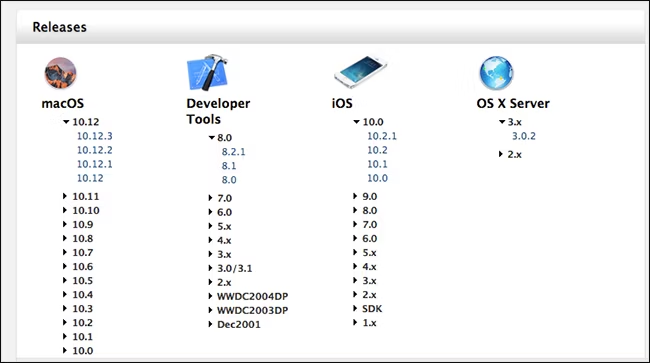Click the Xcode hammer Developer Tools icon
The height and width of the screenshot is (363, 650).
[x=207, y=72]
